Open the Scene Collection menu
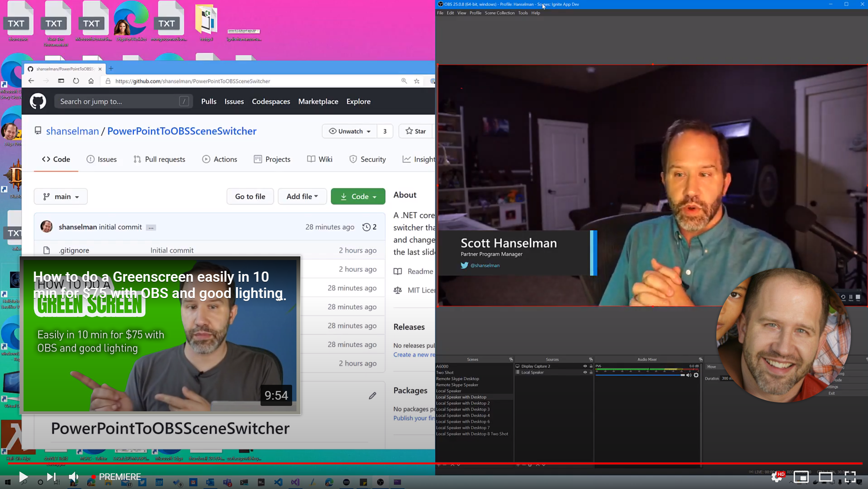Viewport: 868px width, 489px height. (x=499, y=13)
